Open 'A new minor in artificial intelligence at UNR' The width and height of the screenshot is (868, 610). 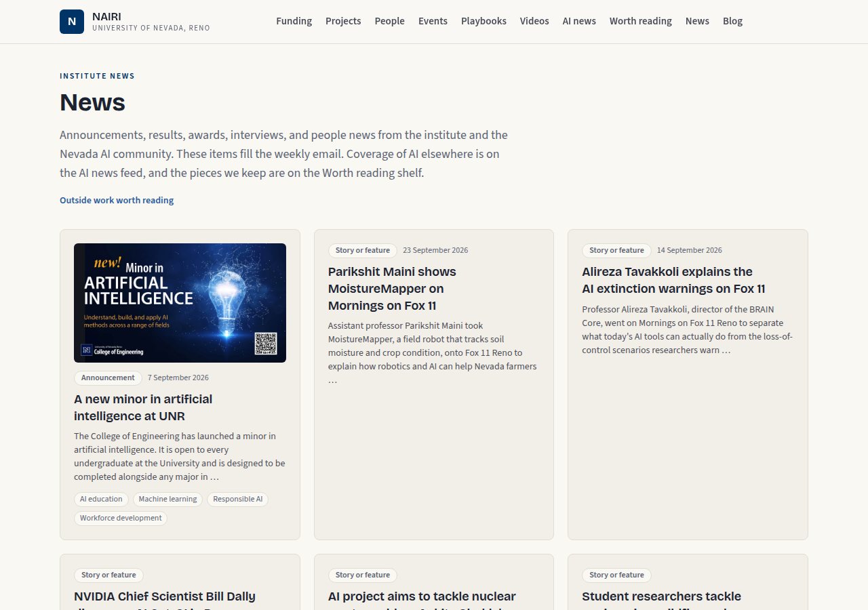click(x=143, y=407)
